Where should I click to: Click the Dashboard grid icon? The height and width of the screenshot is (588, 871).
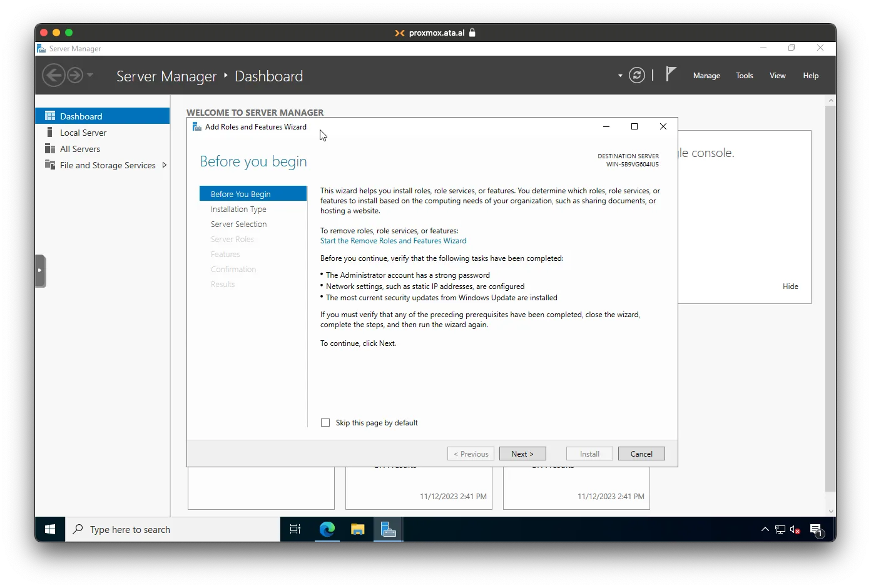click(x=50, y=116)
